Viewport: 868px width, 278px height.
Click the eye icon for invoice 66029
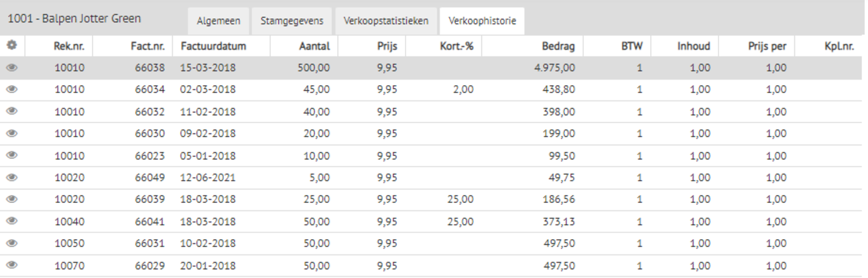pos(11,265)
